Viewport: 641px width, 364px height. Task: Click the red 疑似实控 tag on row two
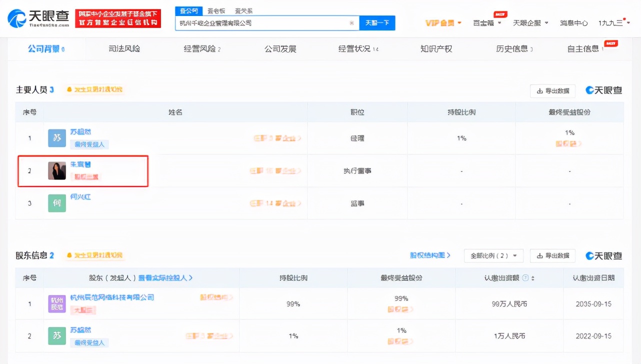click(86, 176)
